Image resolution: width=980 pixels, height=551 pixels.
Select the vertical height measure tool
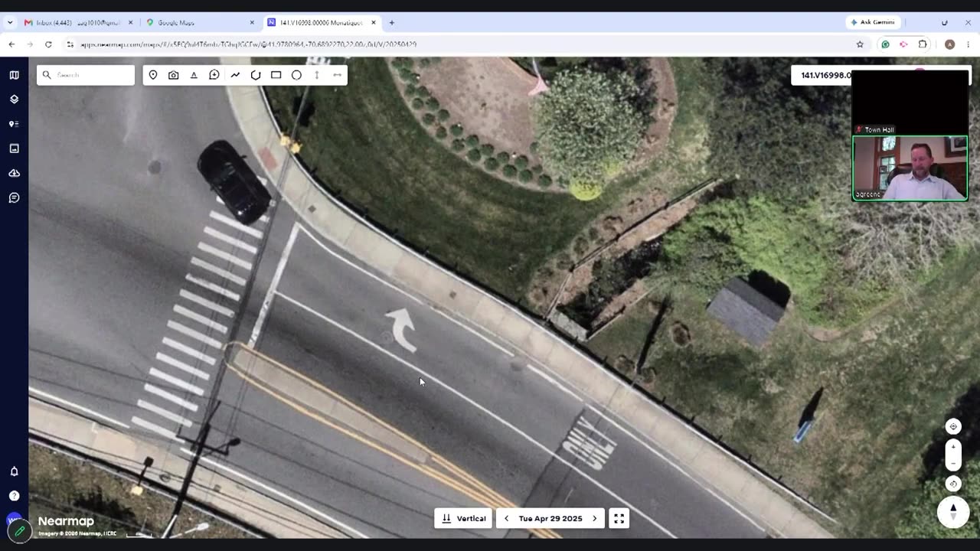point(317,75)
